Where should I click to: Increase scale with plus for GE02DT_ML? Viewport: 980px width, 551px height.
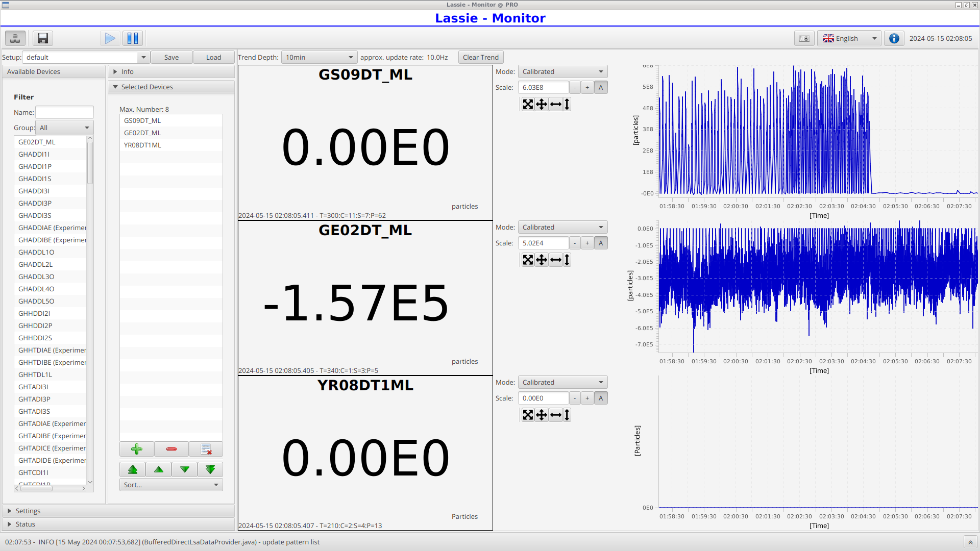point(587,243)
